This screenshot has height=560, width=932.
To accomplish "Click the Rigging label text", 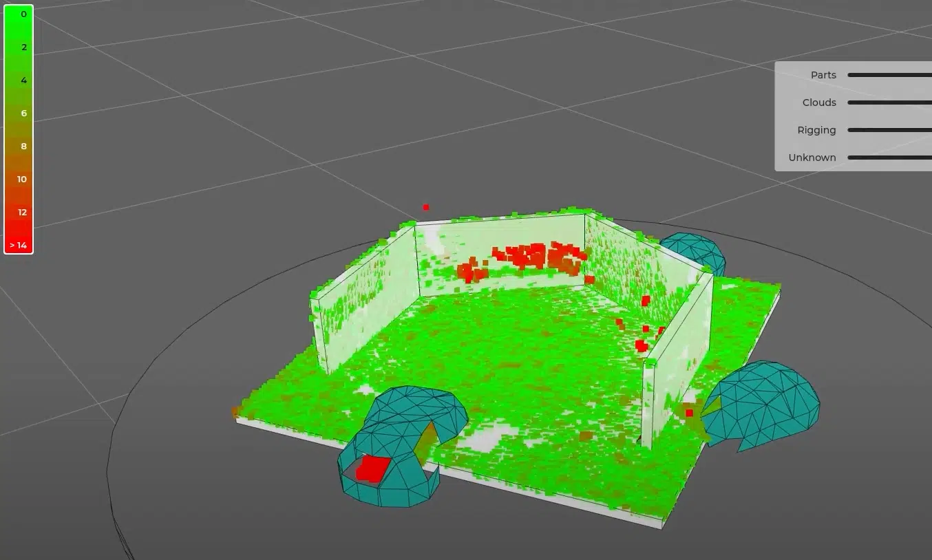I will [816, 130].
